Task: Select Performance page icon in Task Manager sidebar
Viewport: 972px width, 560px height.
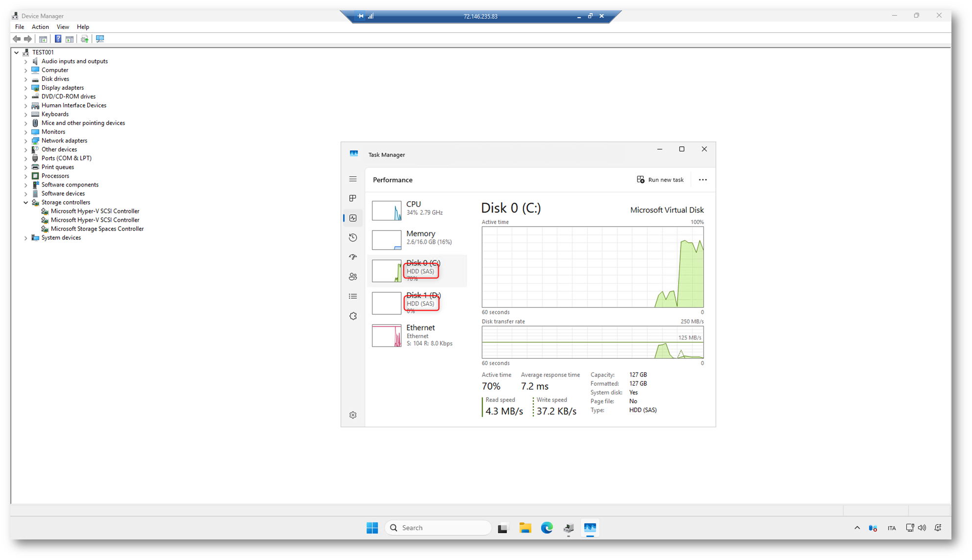Action: coord(353,218)
